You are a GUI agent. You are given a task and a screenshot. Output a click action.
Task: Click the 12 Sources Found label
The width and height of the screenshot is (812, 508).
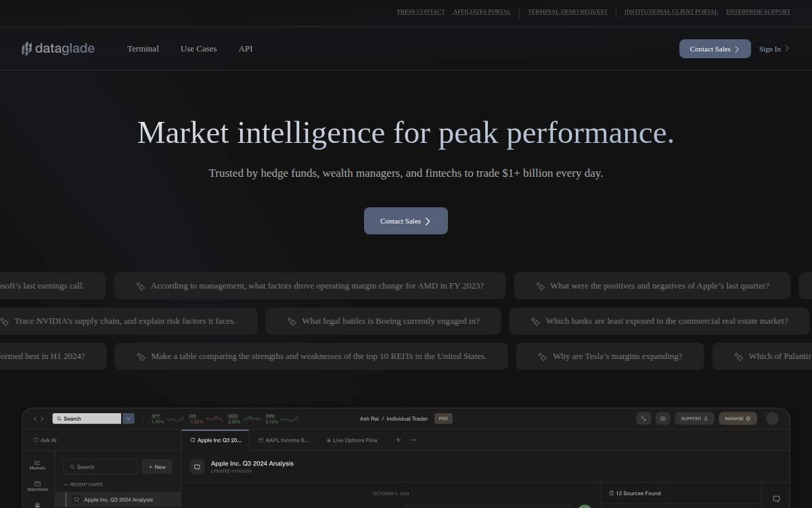point(635,493)
